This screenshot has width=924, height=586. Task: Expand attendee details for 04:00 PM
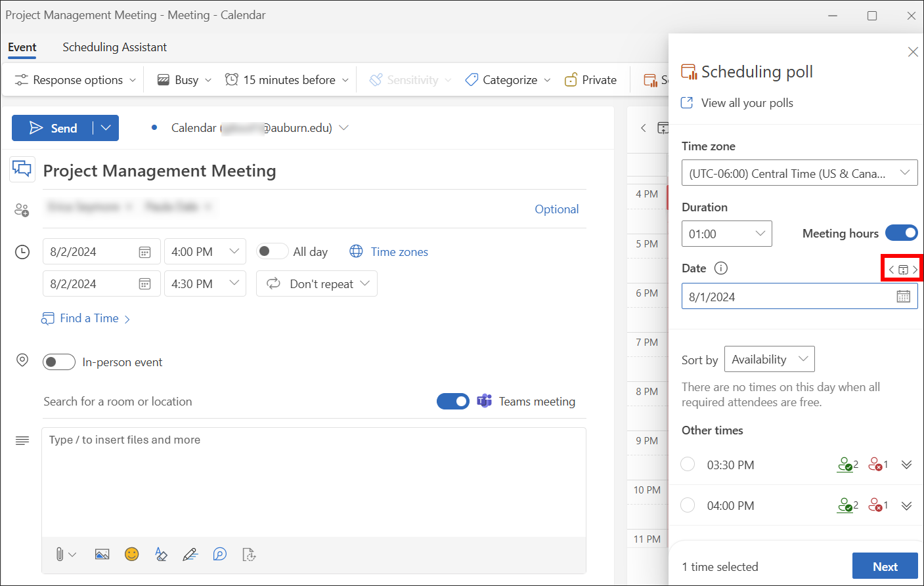(x=907, y=505)
